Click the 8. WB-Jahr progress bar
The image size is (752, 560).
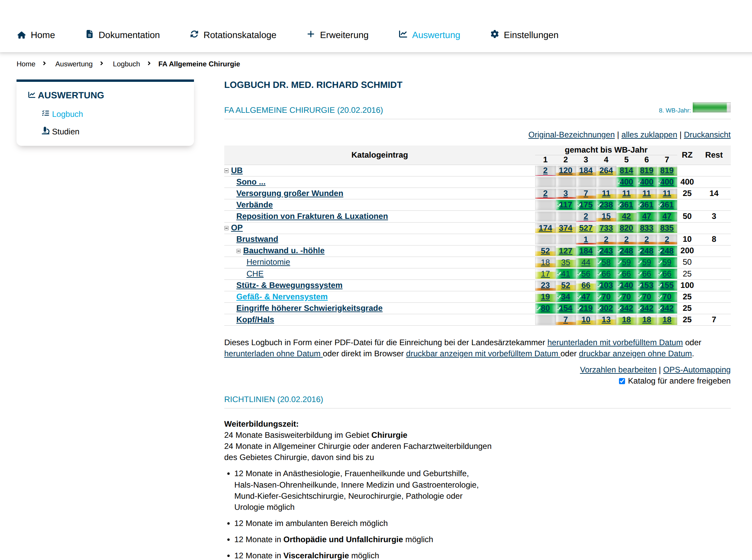[x=712, y=107]
